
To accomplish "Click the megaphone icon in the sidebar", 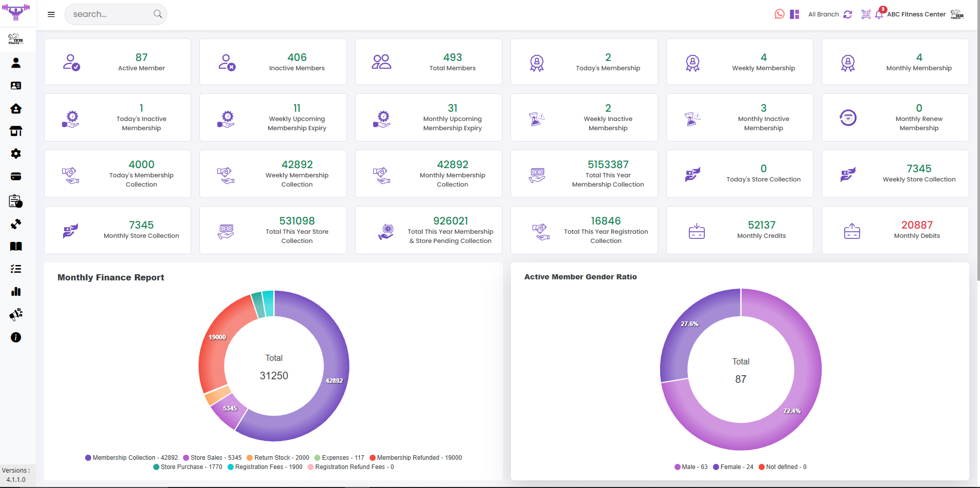I will click(x=16, y=314).
